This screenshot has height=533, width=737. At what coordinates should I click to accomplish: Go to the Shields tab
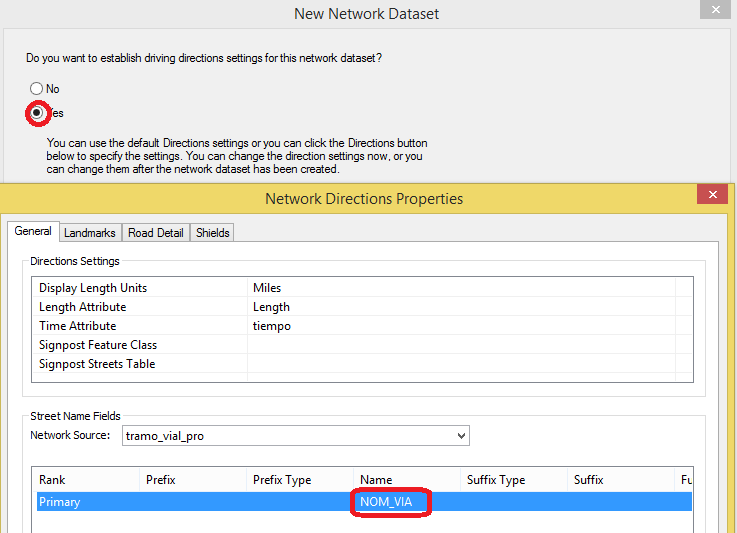coord(212,233)
